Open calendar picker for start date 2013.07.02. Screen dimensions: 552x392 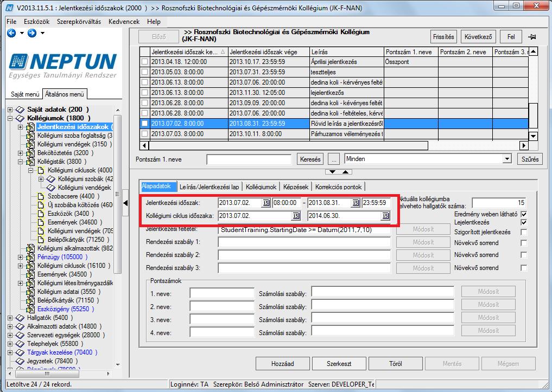[266, 203]
